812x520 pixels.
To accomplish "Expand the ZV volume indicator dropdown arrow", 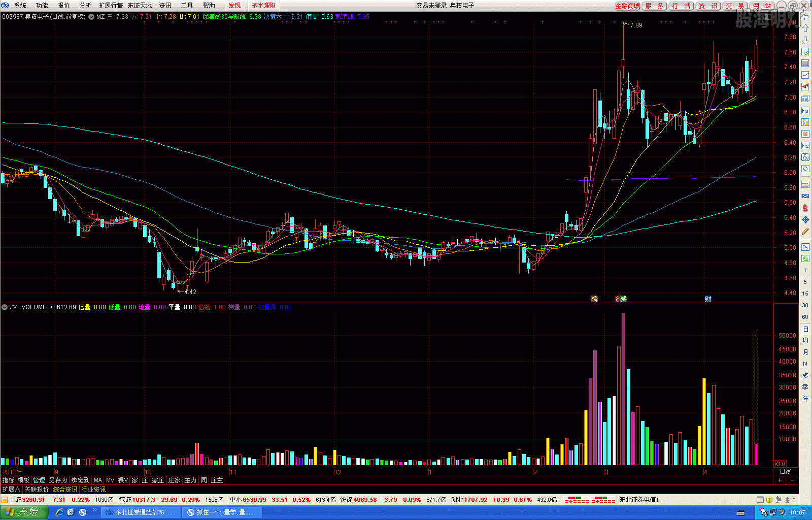I will (x=5, y=307).
